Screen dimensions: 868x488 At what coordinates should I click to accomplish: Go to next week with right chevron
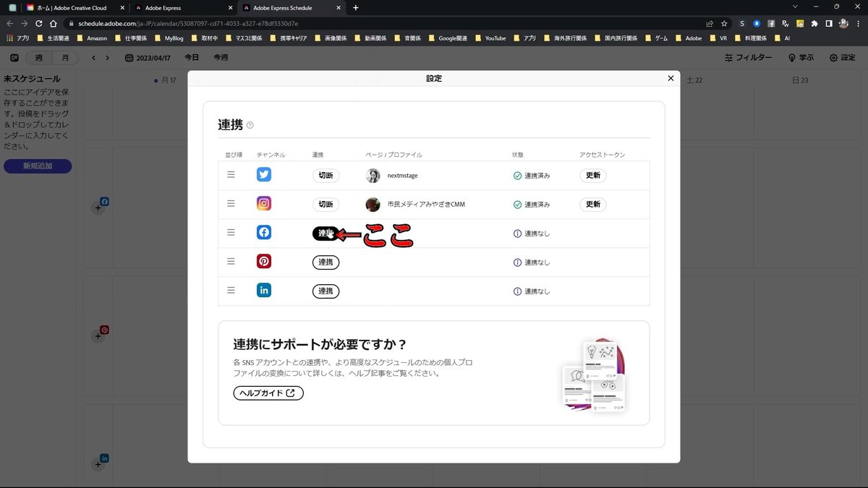coord(107,58)
